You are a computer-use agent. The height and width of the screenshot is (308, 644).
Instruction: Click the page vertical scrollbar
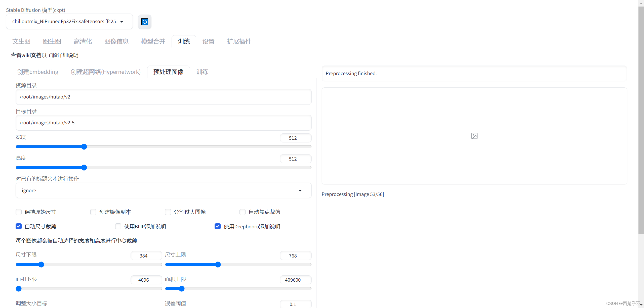coord(641,121)
